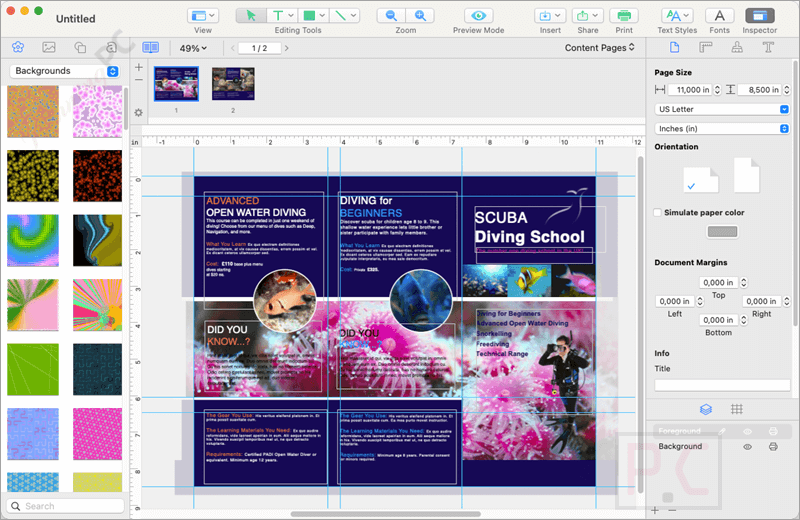800x520 pixels.
Task: Click the page width field 11,000 in
Action: [x=690, y=90]
